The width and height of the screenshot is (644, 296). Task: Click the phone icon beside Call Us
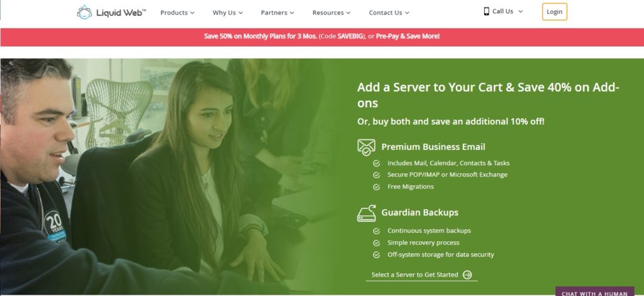click(487, 11)
